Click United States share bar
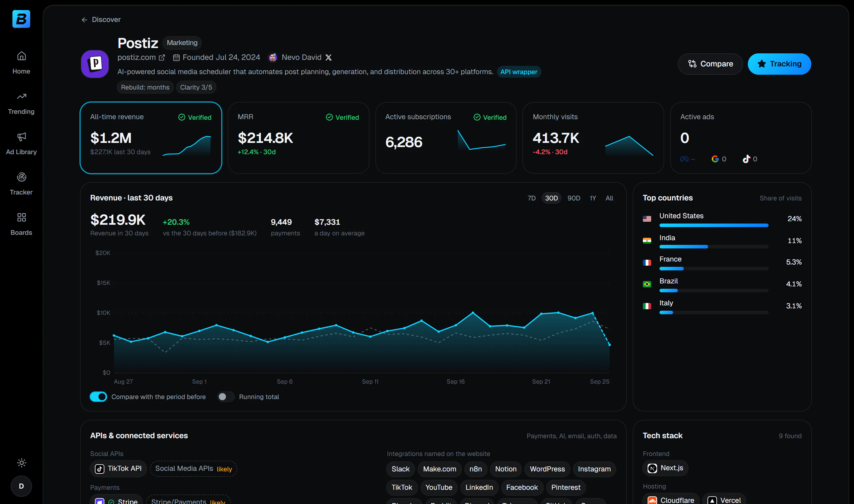The width and height of the screenshot is (854, 504). tap(714, 225)
